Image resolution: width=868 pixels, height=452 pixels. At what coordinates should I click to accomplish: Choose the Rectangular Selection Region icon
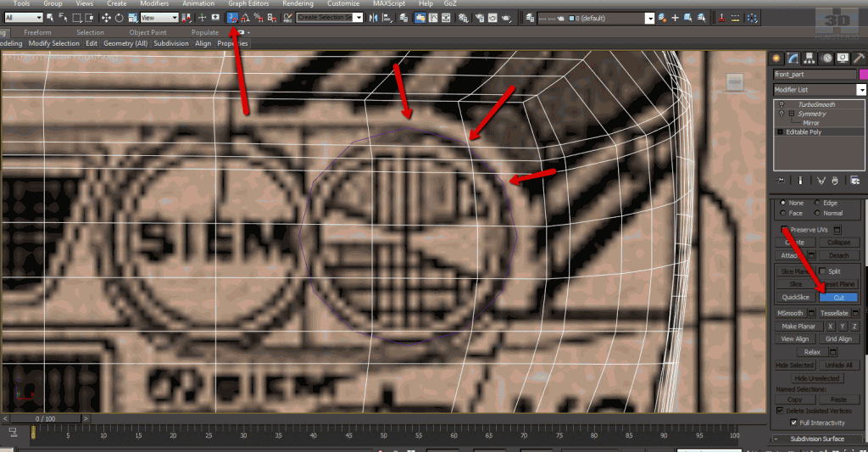pos(76,18)
